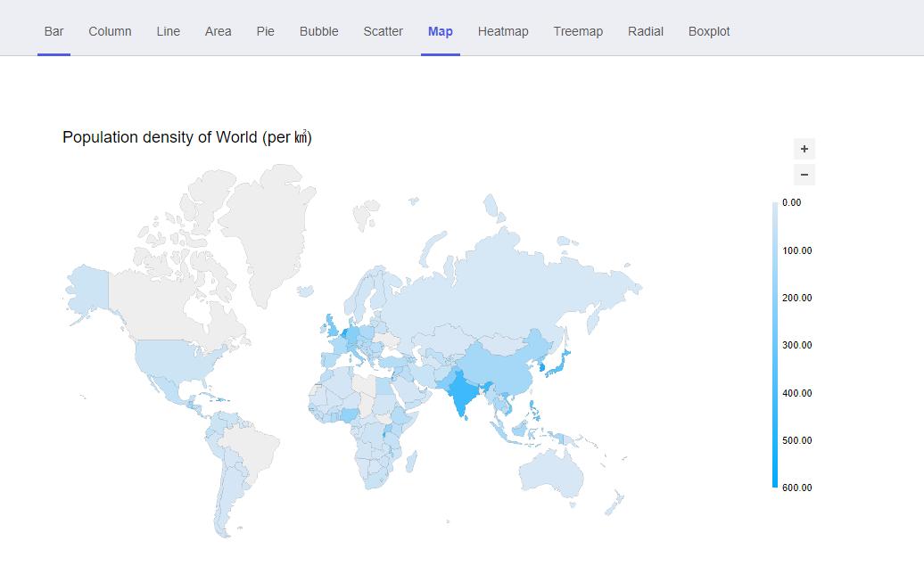Switch to the Bar chart tab

pos(54,31)
